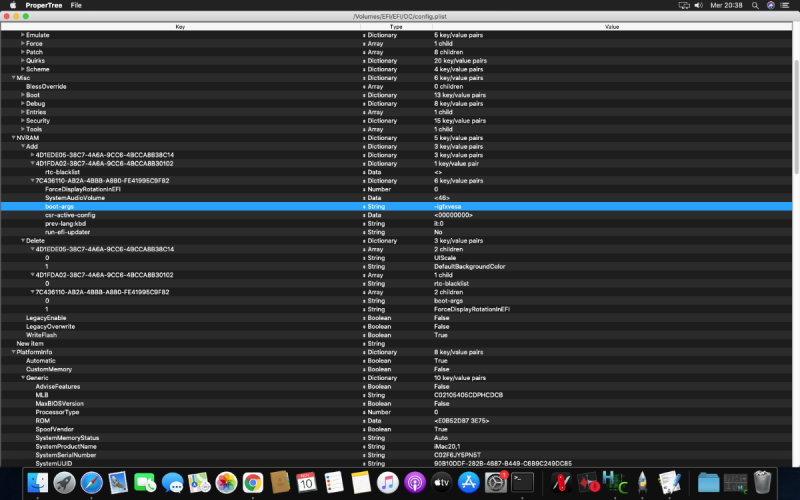Open type selector for SystemProductName row
The height and width of the screenshot is (500, 800).
(380, 446)
